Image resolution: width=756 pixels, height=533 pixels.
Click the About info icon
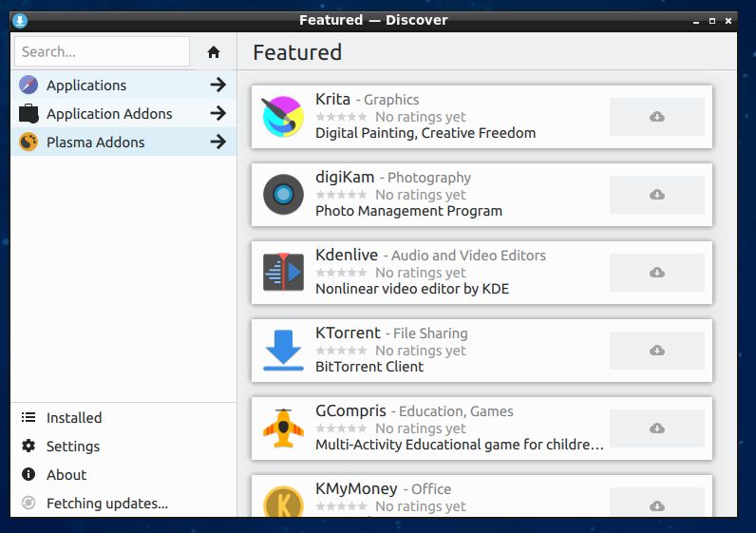(x=28, y=474)
